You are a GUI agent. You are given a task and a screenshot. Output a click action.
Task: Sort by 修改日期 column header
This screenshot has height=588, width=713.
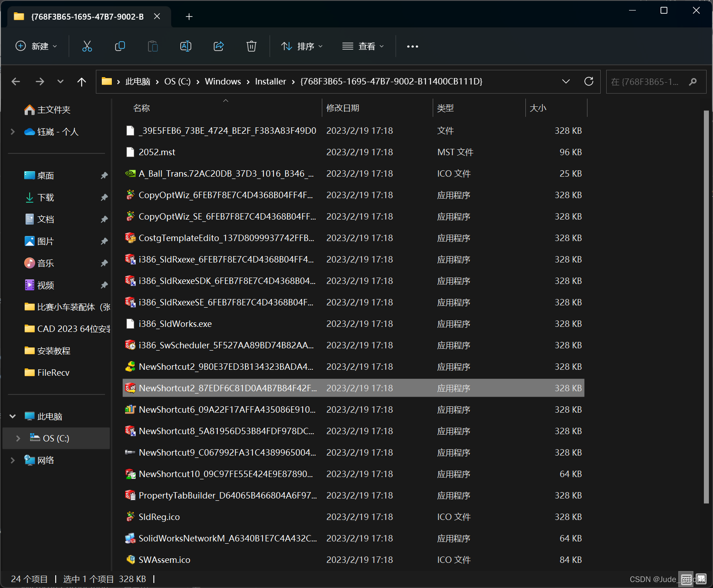tap(343, 108)
